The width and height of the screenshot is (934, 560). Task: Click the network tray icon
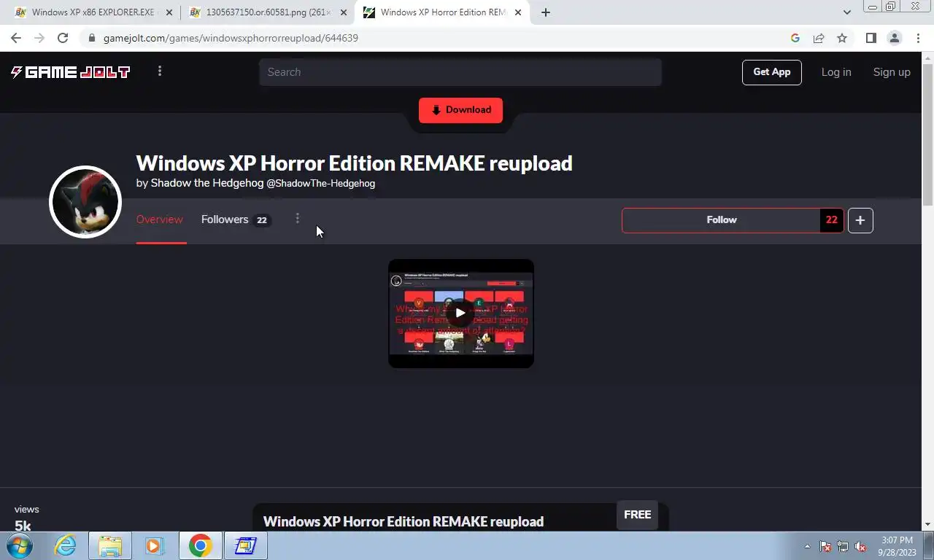pos(843,546)
